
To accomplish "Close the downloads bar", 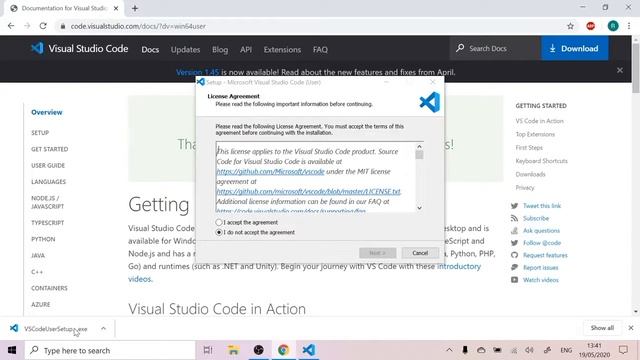I will 631,328.
